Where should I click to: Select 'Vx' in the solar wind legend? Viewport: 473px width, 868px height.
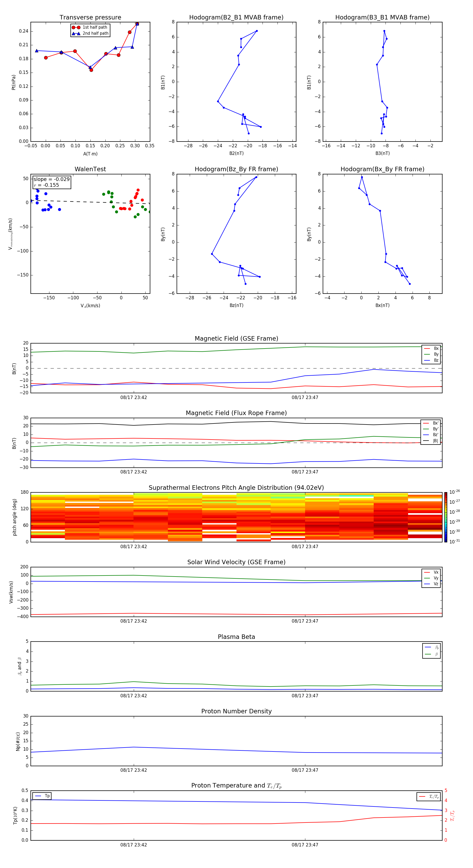431,572
